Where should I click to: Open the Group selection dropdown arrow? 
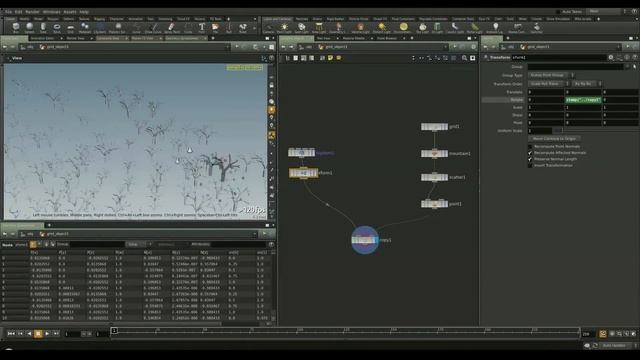(628, 67)
